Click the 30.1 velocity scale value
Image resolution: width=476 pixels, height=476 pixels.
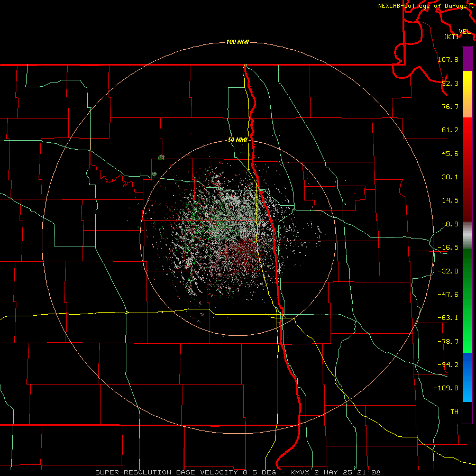pos(450,177)
